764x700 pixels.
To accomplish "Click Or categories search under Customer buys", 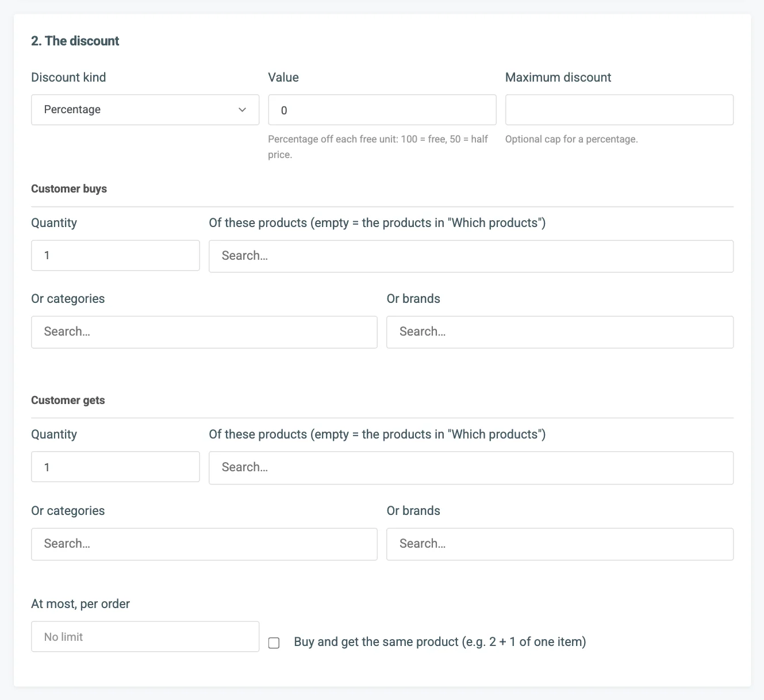I will tap(204, 332).
